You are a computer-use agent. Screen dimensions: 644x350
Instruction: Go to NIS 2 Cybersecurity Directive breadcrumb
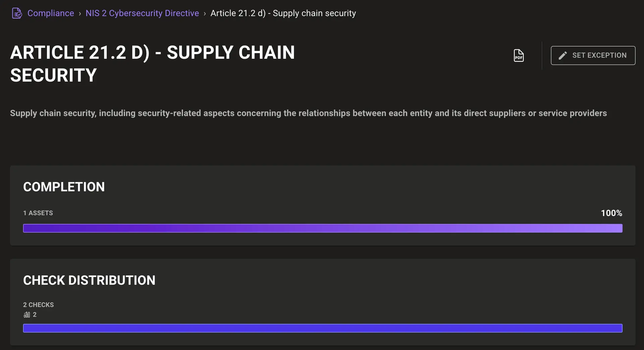coord(142,13)
